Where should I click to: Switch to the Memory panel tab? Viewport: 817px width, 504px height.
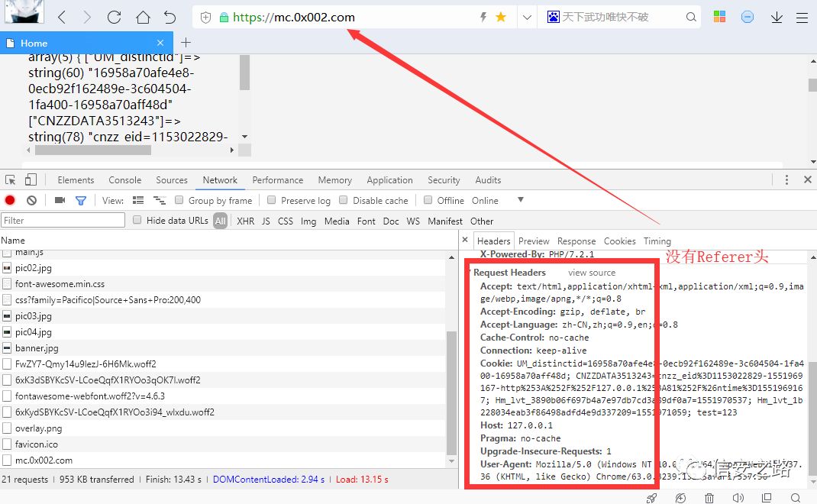(x=335, y=179)
